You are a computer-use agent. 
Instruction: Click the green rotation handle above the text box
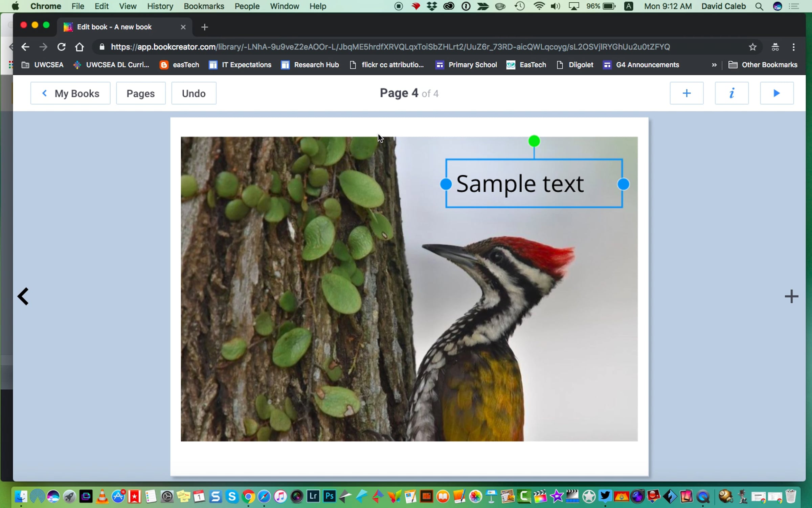(x=534, y=141)
